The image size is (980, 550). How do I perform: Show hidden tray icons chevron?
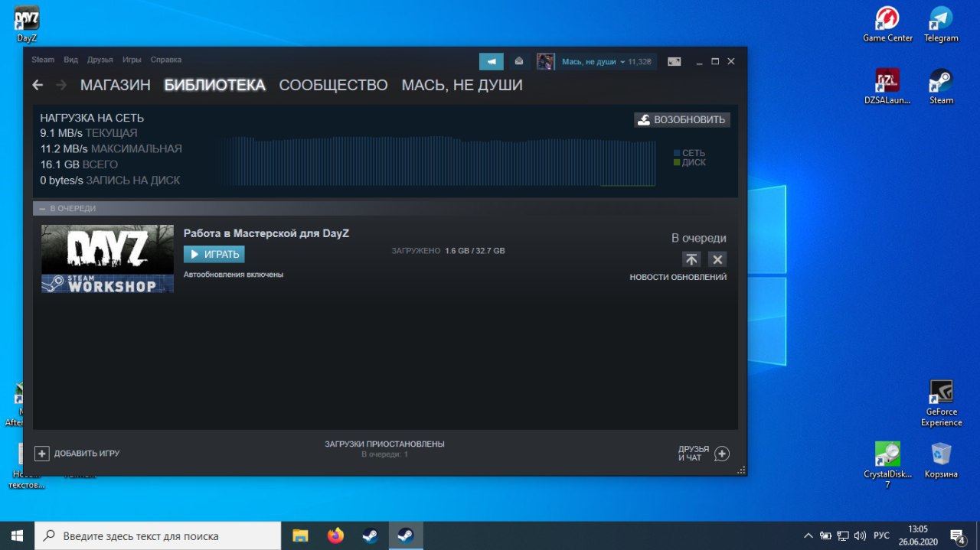[808, 535]
